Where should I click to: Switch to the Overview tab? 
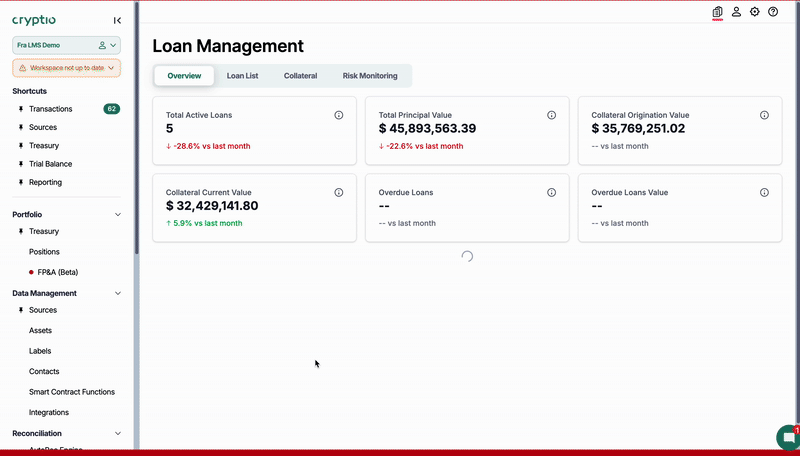click(184, 75)
